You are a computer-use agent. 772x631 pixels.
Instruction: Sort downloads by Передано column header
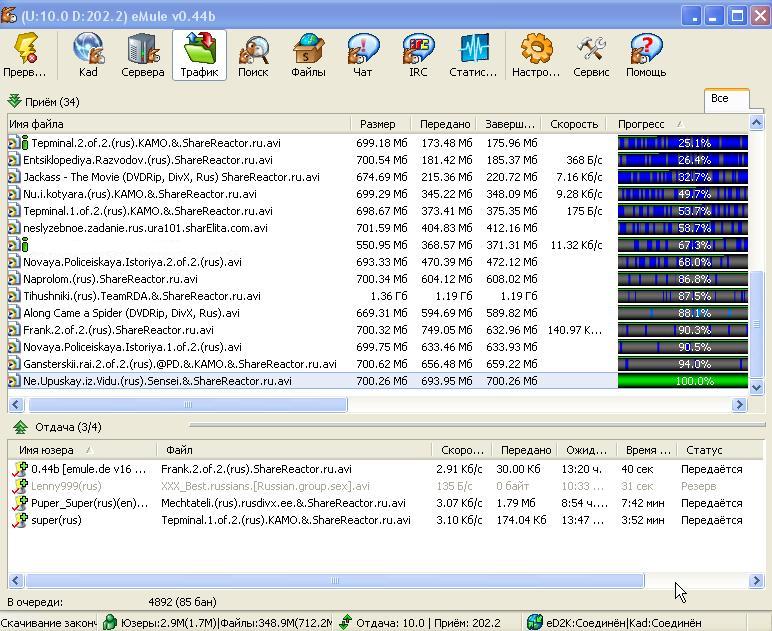click(445, 124)
